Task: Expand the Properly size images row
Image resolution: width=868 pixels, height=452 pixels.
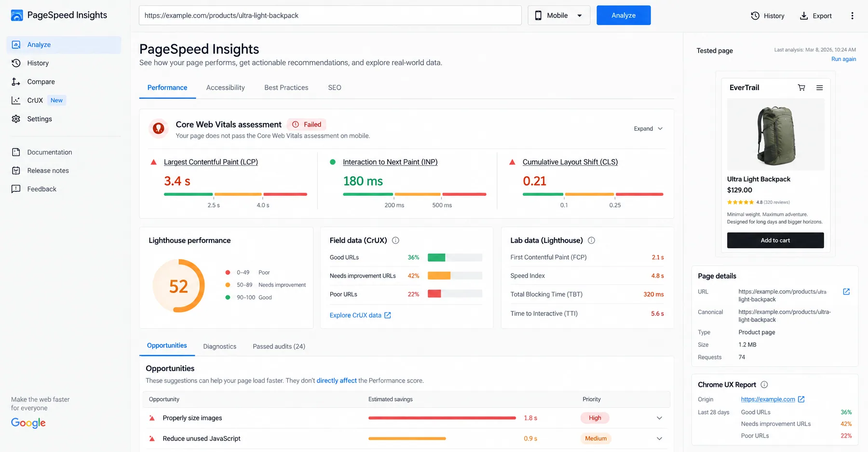Action: [659, 418]
